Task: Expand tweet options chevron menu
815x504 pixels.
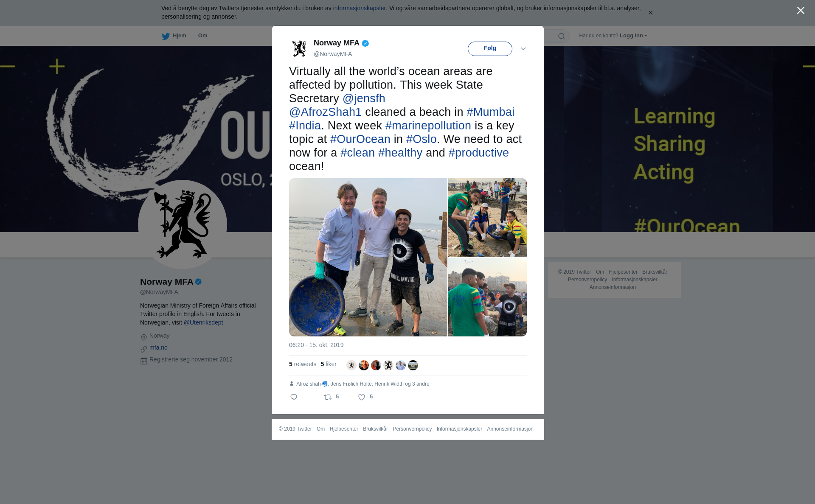Action: click(x=523, y=49)
